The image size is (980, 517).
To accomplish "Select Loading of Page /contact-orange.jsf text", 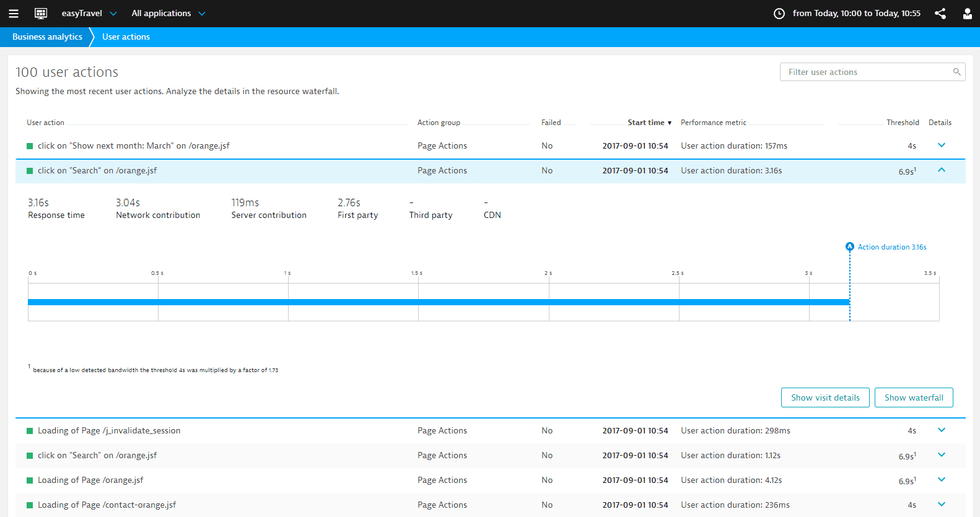I will click(x=107, y=505).
